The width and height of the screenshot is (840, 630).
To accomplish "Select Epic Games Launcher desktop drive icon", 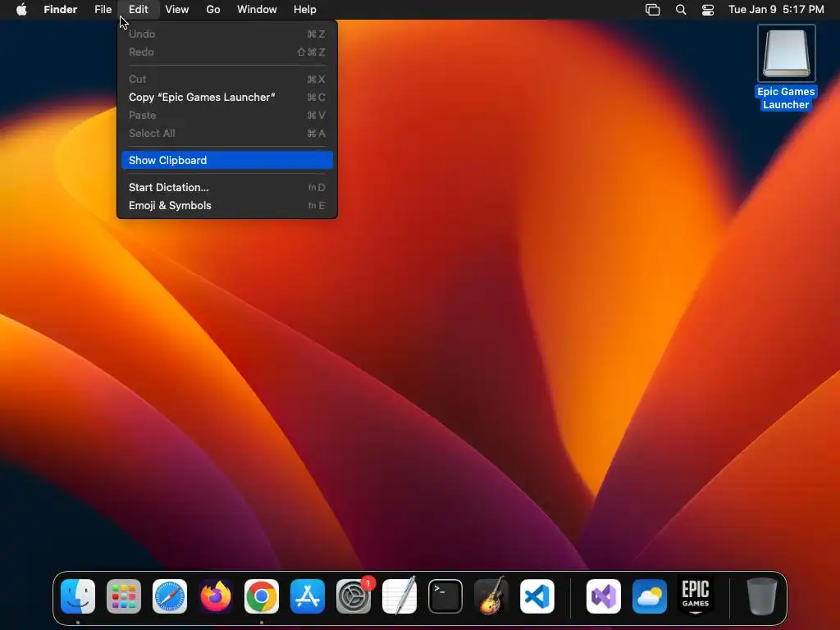I will tap(787, 53).
